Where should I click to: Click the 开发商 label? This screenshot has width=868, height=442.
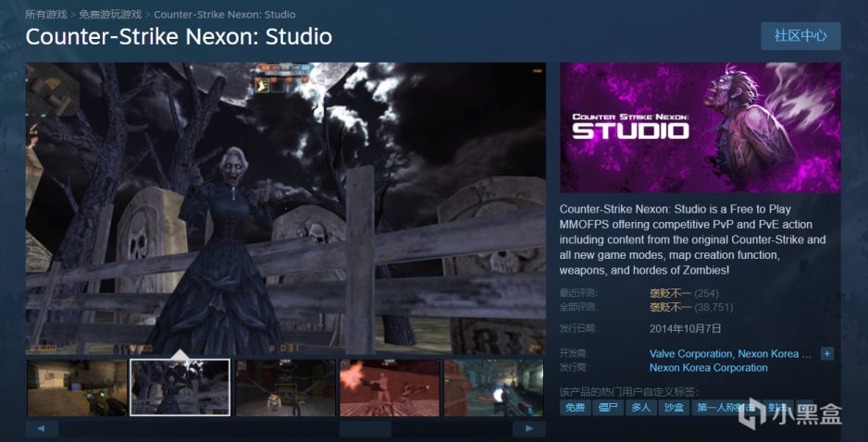point(574,353)
